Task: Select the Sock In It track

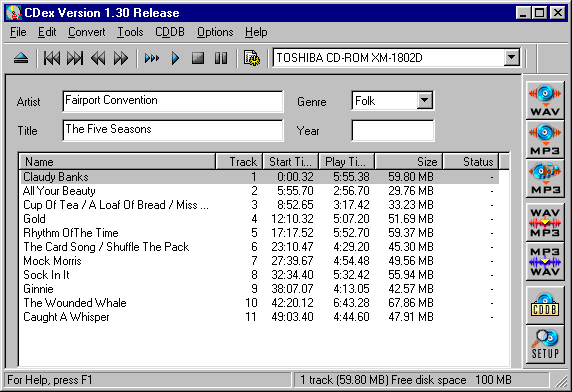Action: pyautogui.click(x=259, y=275)
